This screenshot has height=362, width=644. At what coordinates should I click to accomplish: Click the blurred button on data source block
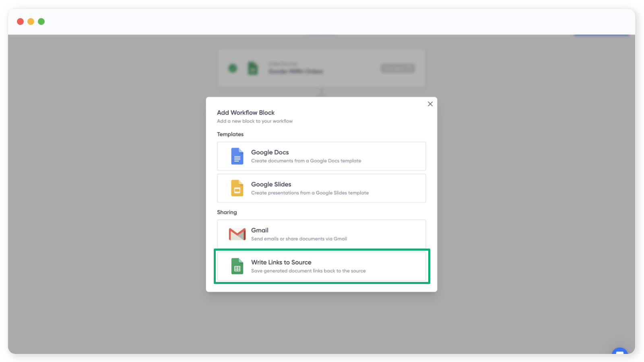[397, 68]
